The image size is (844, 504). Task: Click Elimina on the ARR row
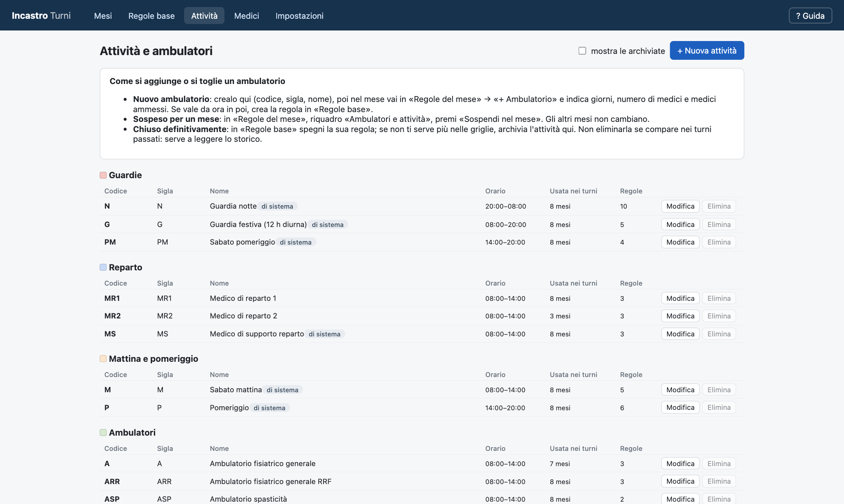pyautogui.click(x=719, y=481)
